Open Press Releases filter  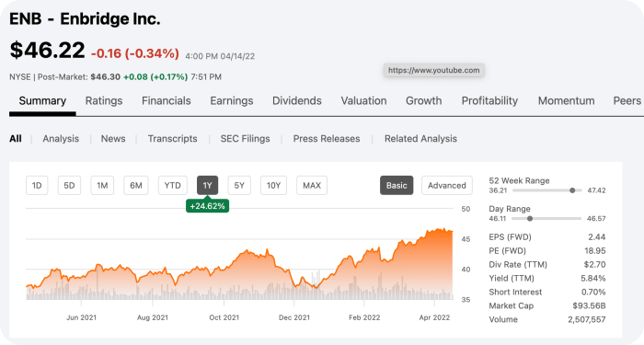(x=327, y=138)
